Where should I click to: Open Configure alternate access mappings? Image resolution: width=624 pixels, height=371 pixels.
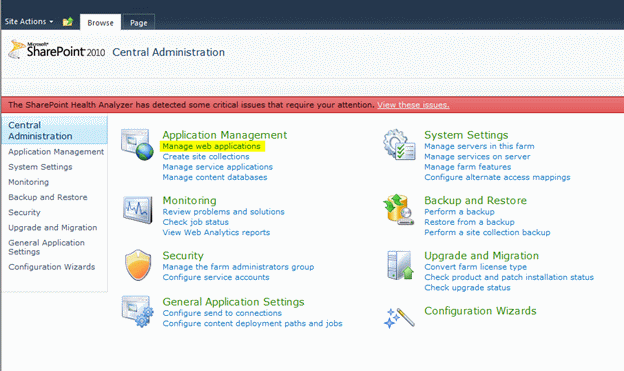(x=497, y=177)
